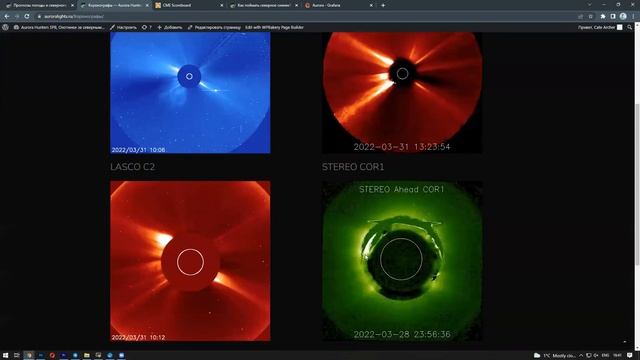This screenshot has width=640, height=360.
Task: Open new browser tab with plus
Action: (383, 5)
